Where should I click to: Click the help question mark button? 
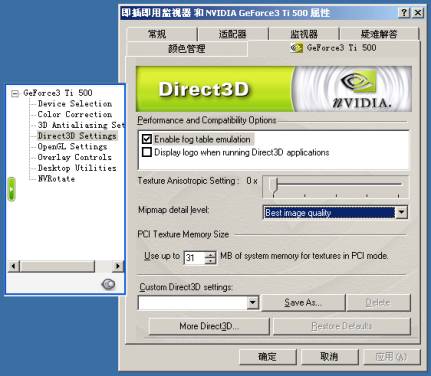tap(404, 13)
